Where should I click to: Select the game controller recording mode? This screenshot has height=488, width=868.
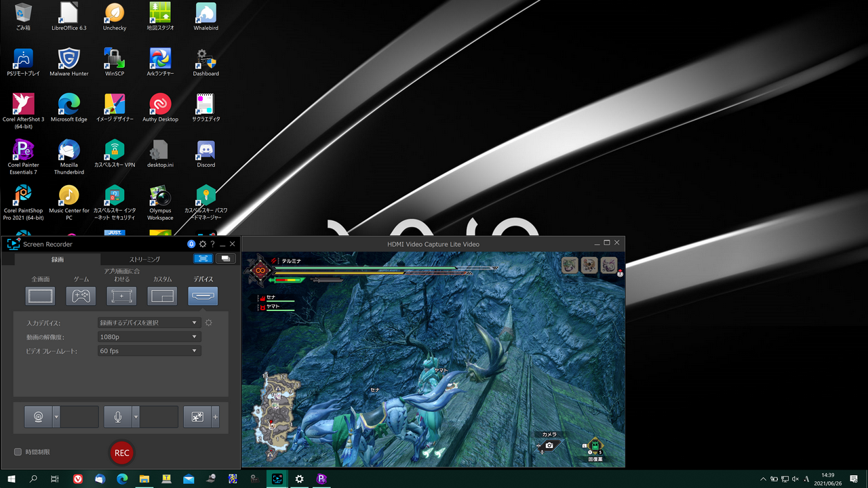tap(81, 296)
